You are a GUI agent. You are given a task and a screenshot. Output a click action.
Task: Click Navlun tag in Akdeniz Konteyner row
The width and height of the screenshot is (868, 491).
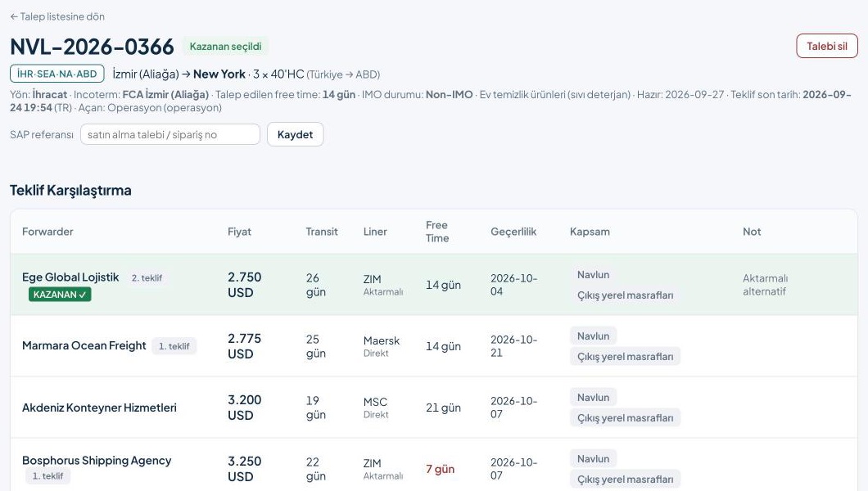click(594, 398)
